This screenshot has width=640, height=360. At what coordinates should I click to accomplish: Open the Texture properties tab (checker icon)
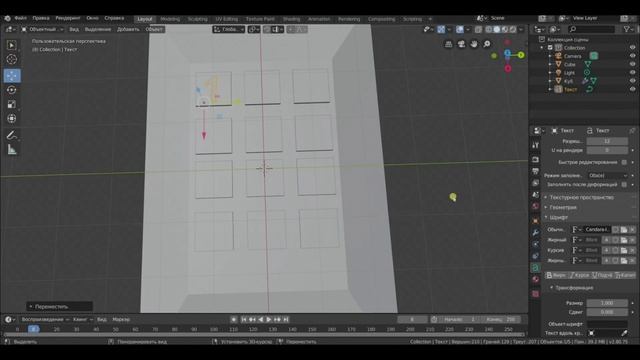tap(536, 293)
